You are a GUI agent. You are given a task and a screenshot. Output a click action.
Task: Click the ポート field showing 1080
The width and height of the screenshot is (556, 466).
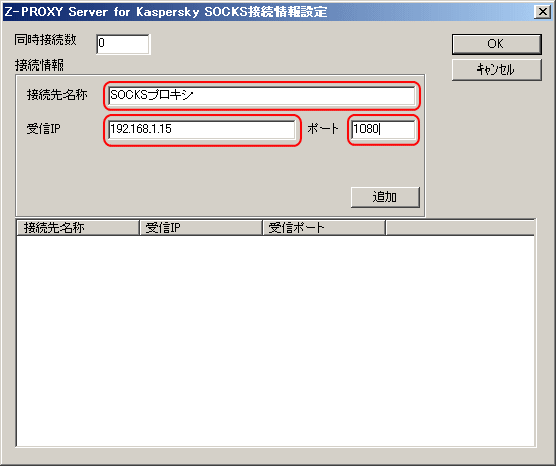(383, 129)
